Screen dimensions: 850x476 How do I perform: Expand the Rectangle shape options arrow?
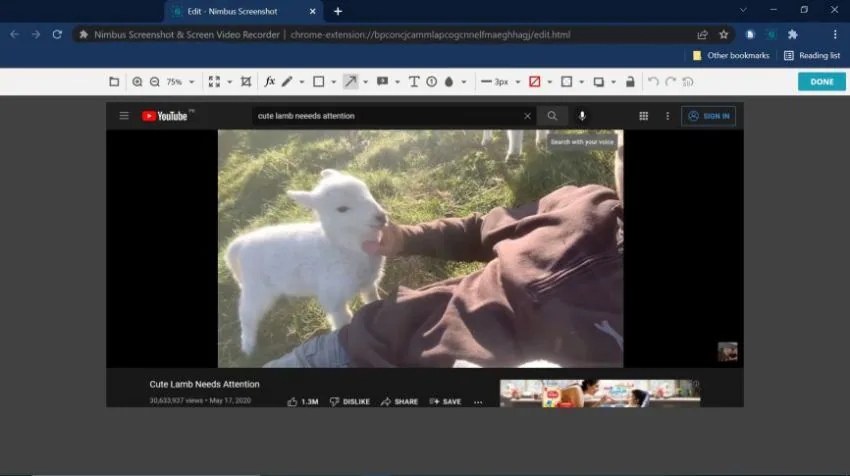pos(333,82)
